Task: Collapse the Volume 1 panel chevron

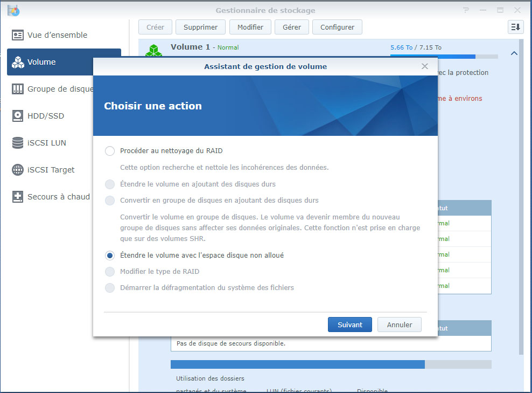Action: coord(514,53)
